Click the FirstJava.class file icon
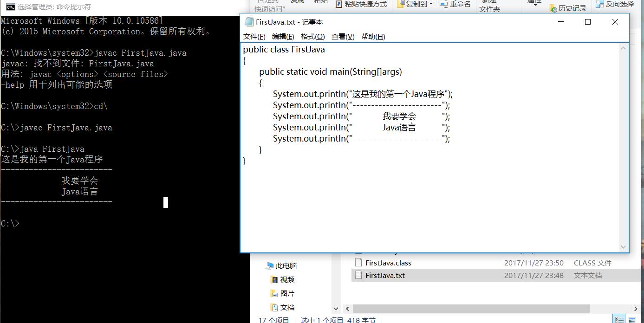This screenshot has width=644, height=323. point(358,262)
